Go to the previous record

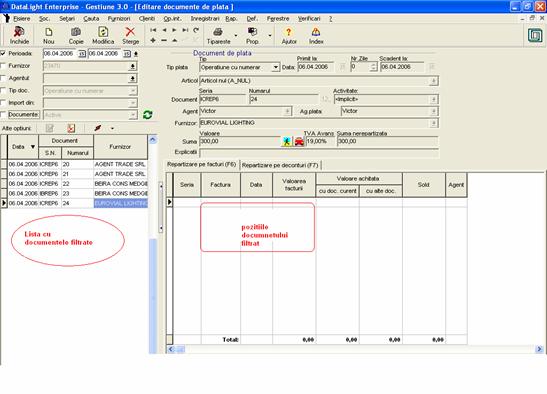pos(164,30)
